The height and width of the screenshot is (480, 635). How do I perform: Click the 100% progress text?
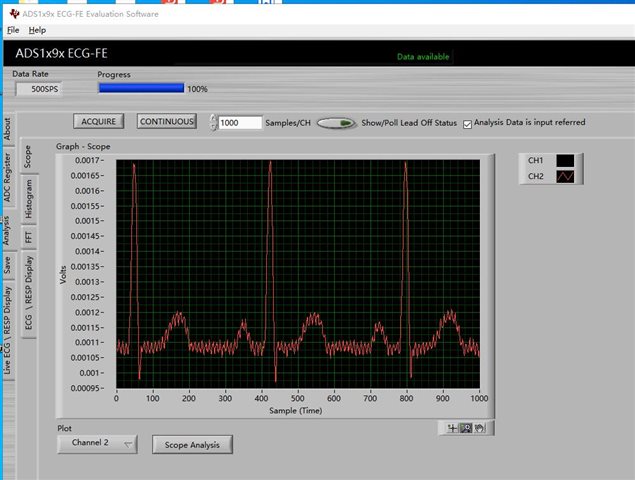coord(197,89)
